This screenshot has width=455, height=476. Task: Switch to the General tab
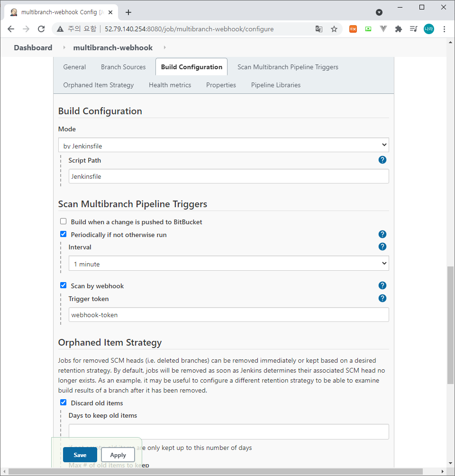(x=74, y=67)
